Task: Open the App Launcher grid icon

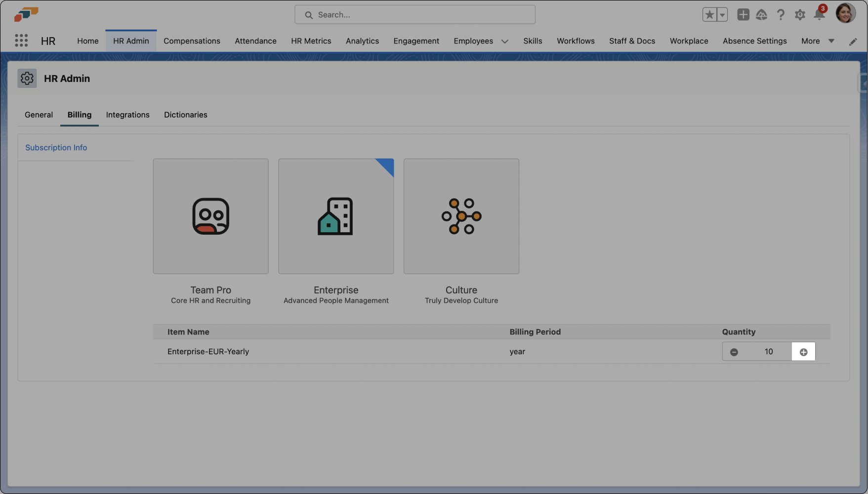Action: coord(21,41)
